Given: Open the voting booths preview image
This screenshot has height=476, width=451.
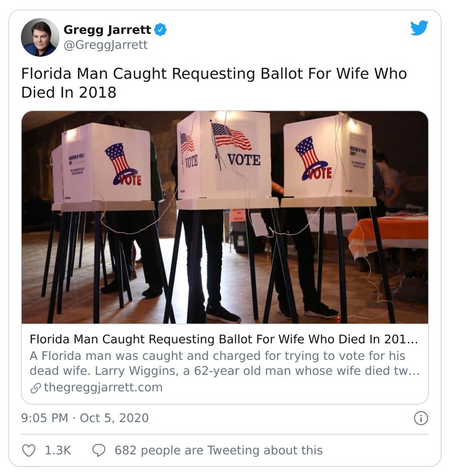Looking at the screenshot, I should click(x=225, y=217).
